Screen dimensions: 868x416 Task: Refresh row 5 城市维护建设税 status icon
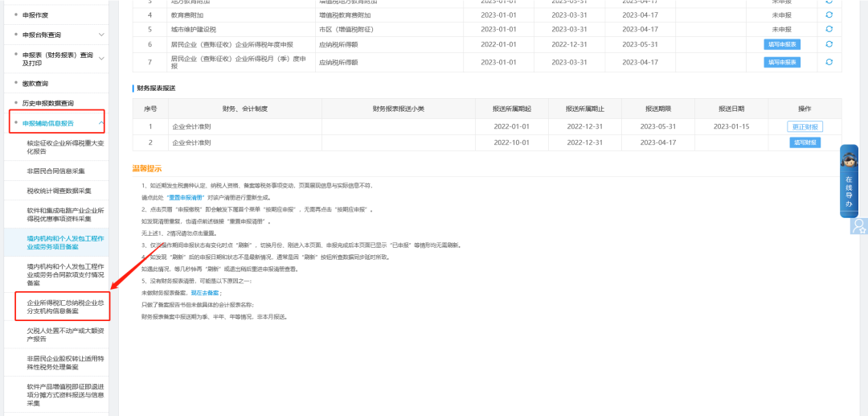829,29
